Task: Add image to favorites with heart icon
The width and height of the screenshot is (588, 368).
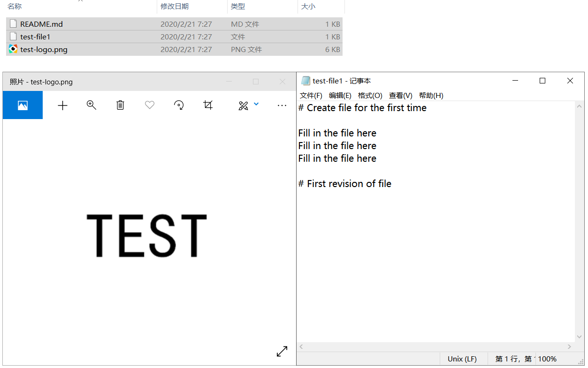Action: [149, 105]
